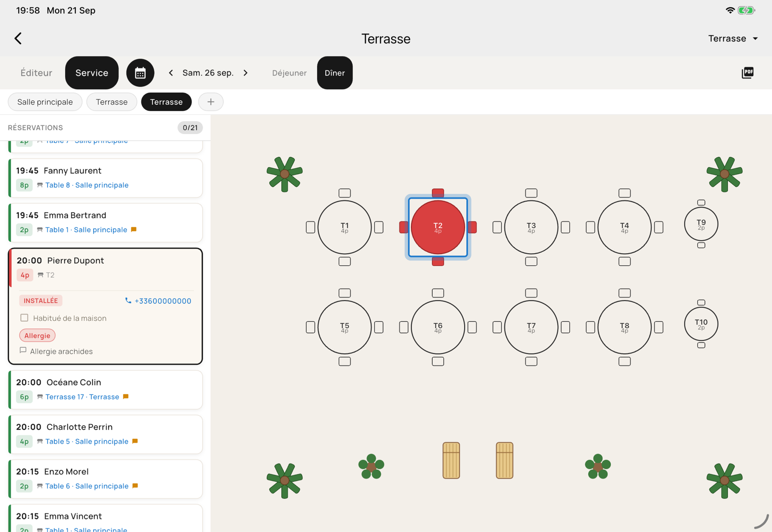
Task: Select the two-seat table T9
Action: click(x=701, y=224)
